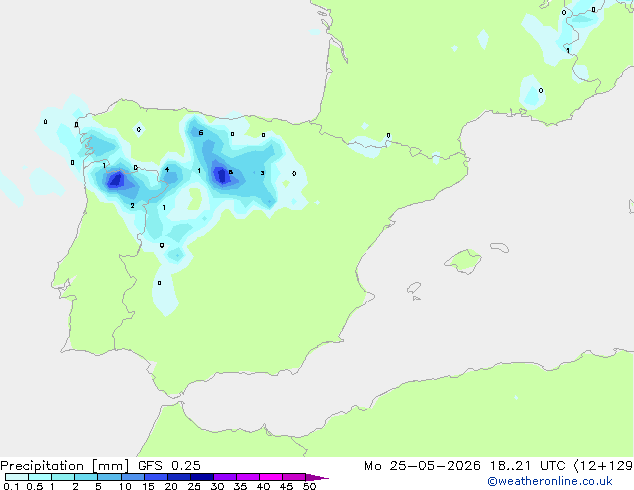Click the 1–2 mm legend color box
The height and width of the screenshot is (490, 634).
63,477
